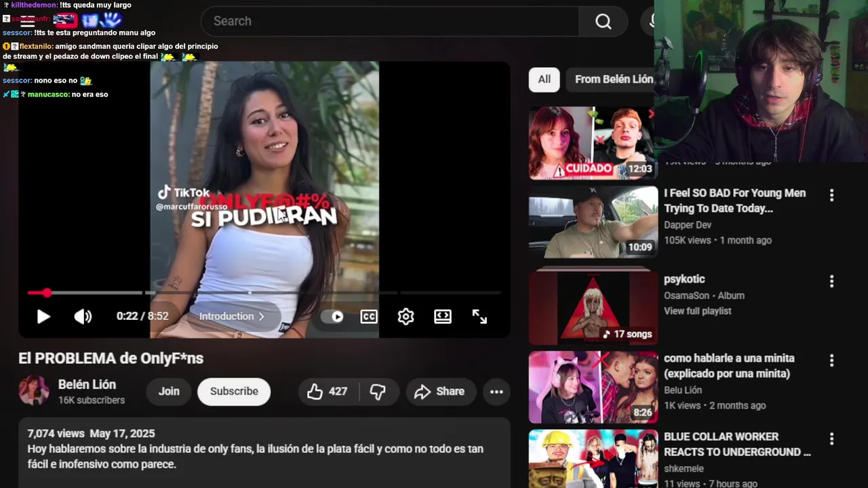Click the TikTok watermark handle @marcuffarorusso
Screen dimensions: 868x488
click(x=191, y=207)
